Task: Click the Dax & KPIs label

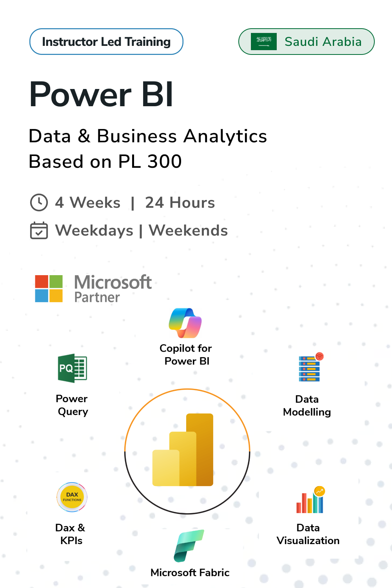Action: [x=71, y=534]
